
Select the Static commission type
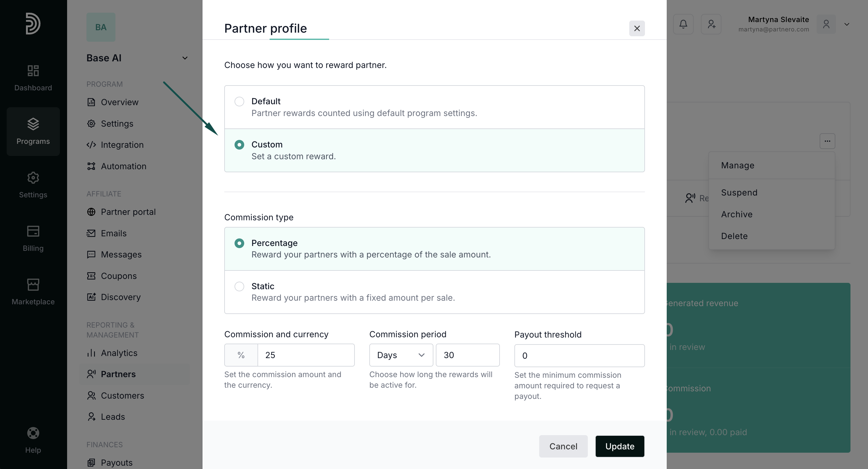239,286
